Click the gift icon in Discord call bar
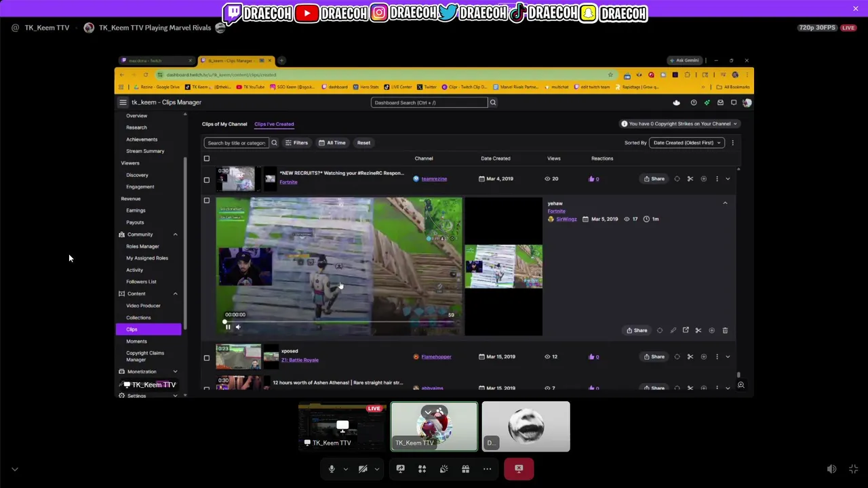The height and width of the screenshot is (488, 868). pyautogui.click(x=465, y=468)
